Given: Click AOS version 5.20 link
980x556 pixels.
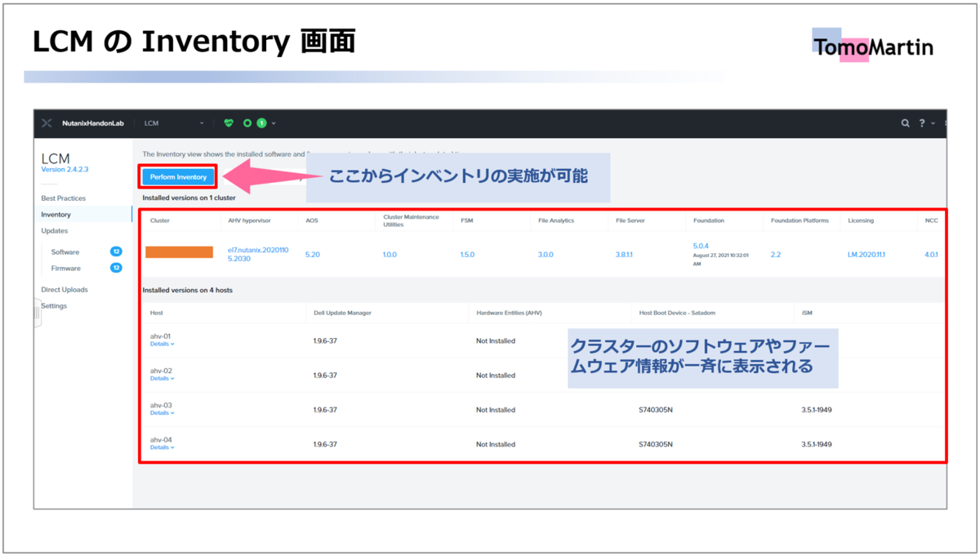Looking at the screenshot, I should coord(313,255).
